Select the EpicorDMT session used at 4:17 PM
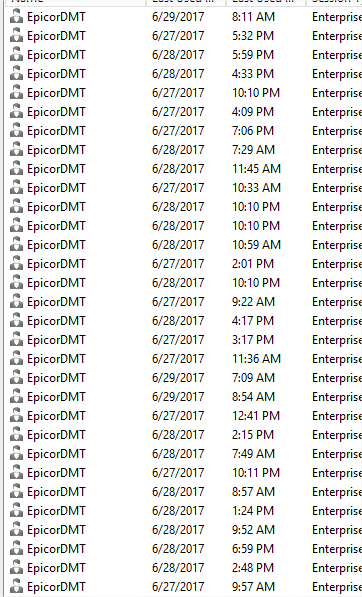This screenshot has height=597, width=362. (56, 321)
